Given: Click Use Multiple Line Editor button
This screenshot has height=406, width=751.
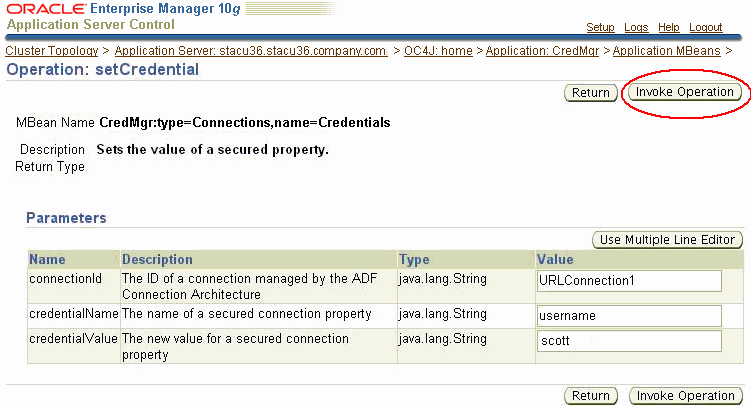Looking at the screenshot, I should (x=667, y=239).
